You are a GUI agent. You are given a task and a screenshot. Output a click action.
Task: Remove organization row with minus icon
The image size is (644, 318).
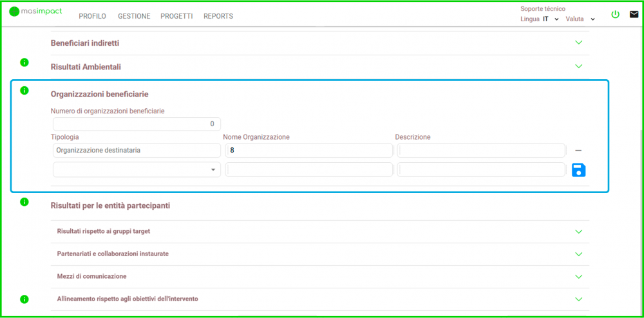(578, 150)
